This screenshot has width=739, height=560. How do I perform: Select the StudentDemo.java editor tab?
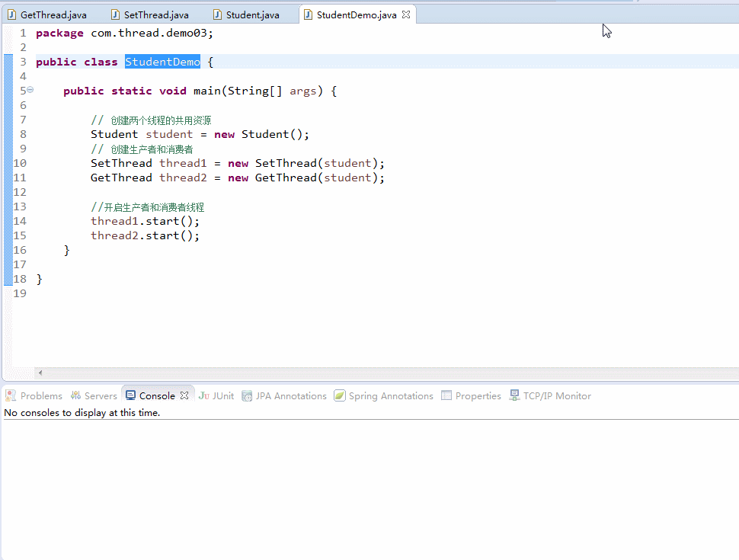pos(357,15)
